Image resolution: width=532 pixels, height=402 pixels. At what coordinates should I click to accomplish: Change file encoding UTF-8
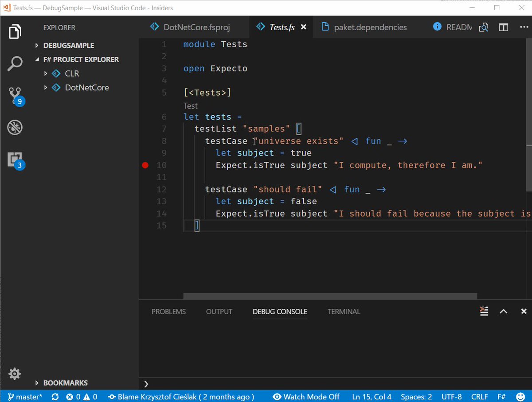tap(451, 397)
